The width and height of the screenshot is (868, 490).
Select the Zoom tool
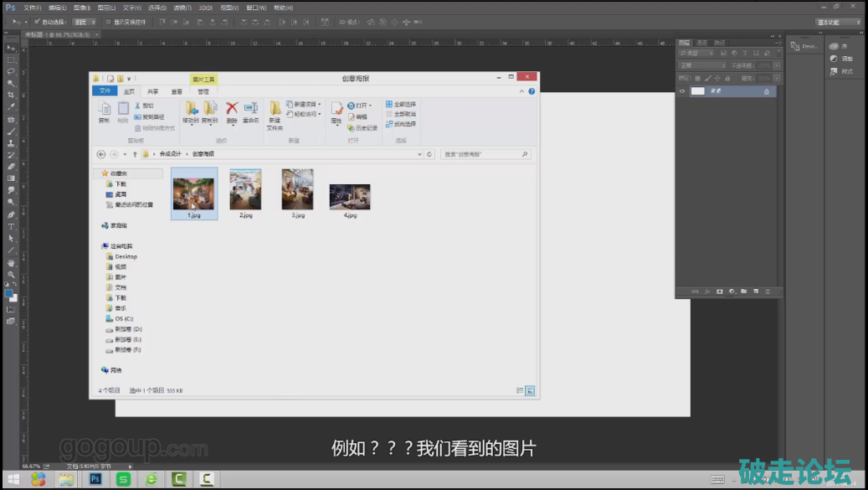point(12,274)
